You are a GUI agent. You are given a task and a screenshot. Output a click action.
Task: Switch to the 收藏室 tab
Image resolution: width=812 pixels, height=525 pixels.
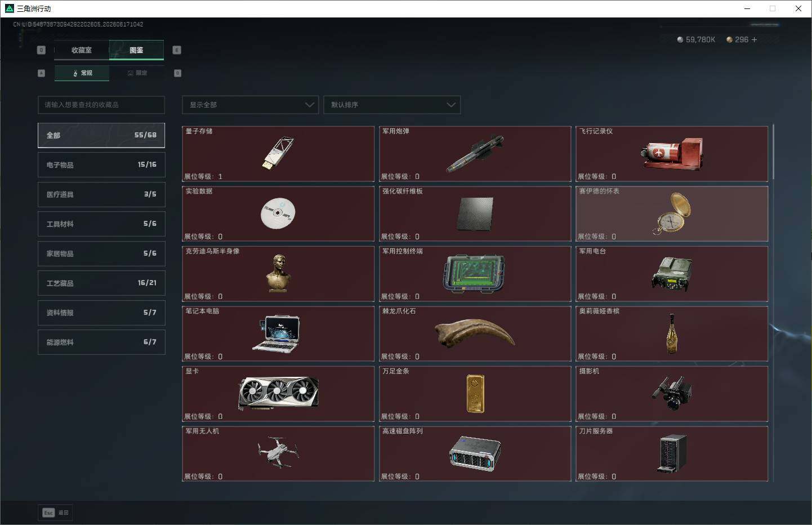click(x=82, y=50)
